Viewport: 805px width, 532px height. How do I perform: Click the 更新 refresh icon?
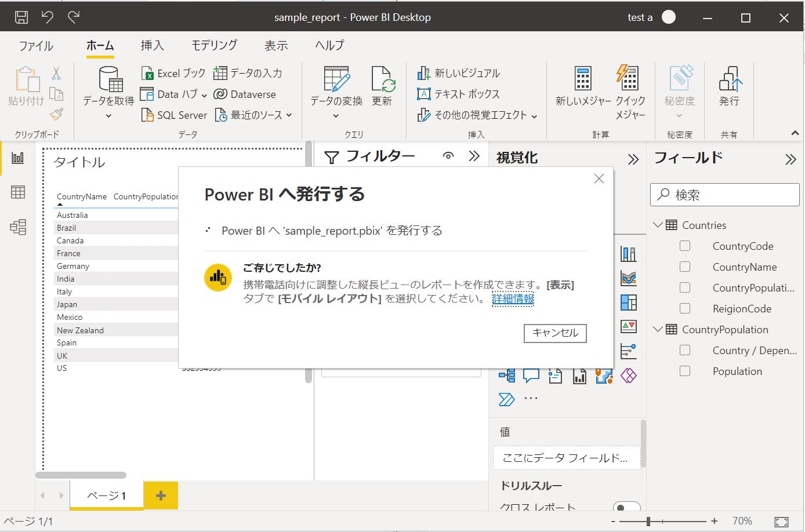coord(383,79)
